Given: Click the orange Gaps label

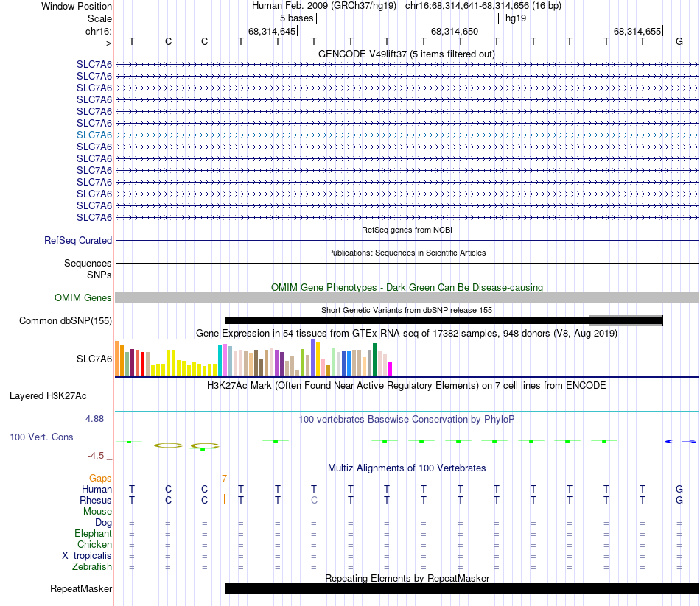Looking at the screenshot, I should 100,479.
